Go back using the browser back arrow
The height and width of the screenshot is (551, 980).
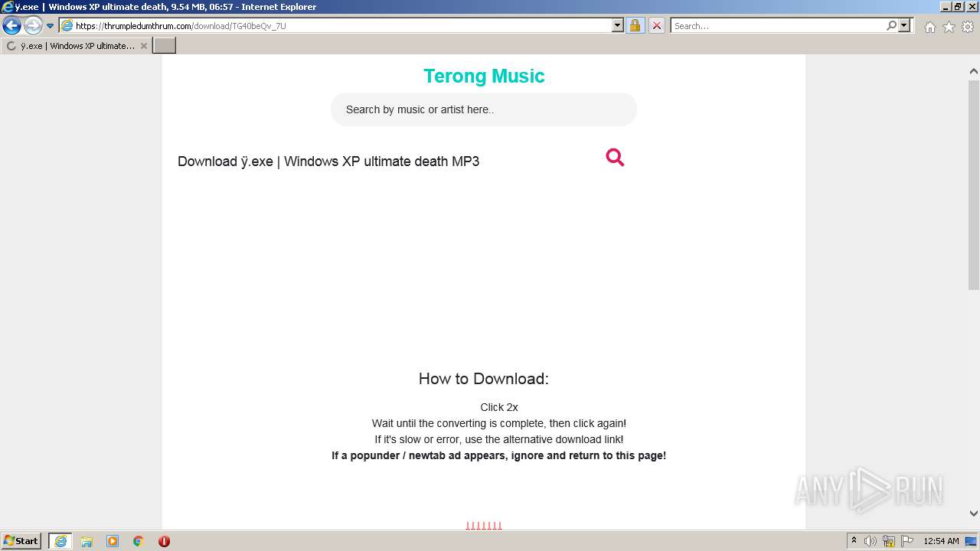tap(11, 25)
